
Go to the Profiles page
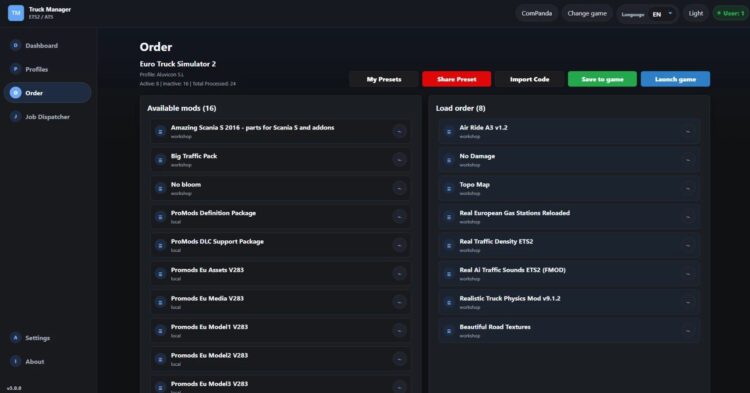point(47,69)
